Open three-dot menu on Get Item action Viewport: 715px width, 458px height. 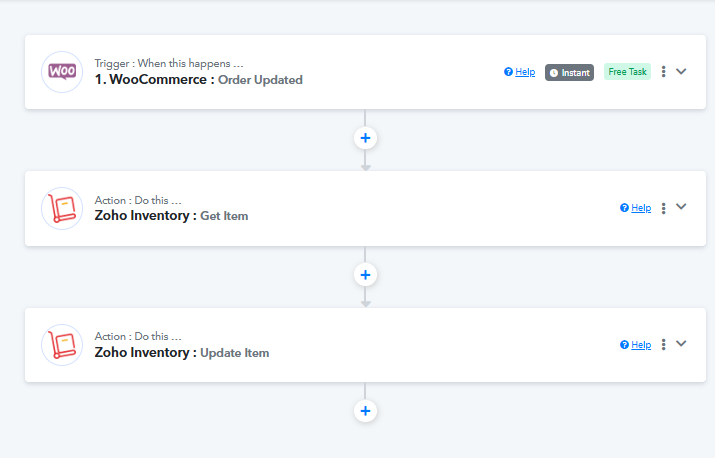(x=663, y=208)
